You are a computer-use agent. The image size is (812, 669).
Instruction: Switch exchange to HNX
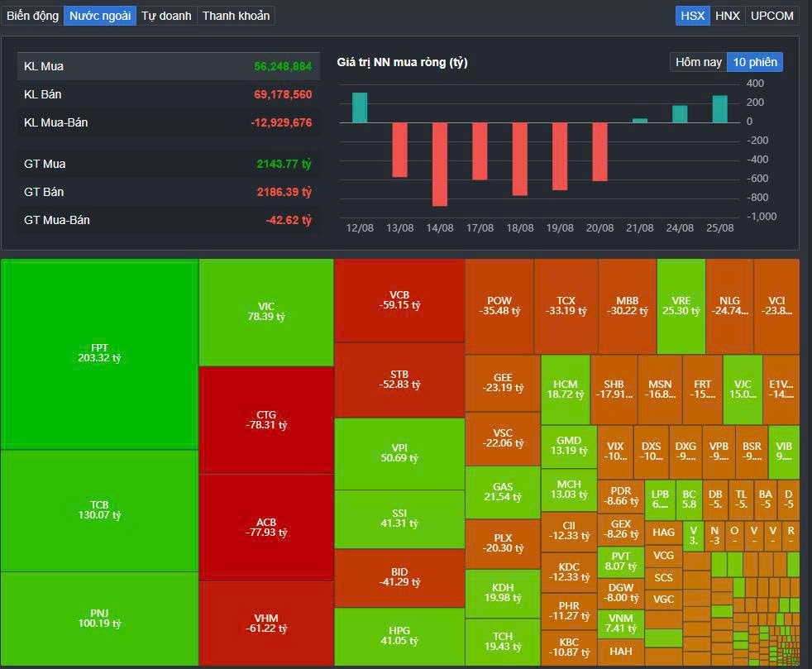coord(728,16)
